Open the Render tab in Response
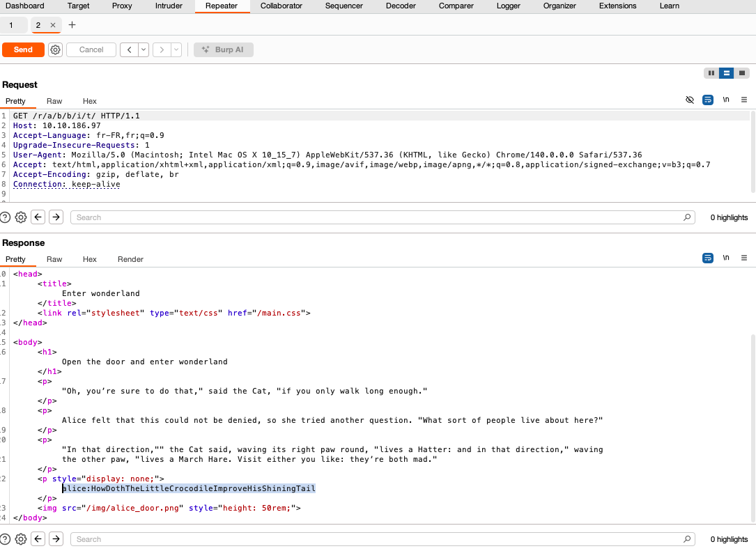The image size is (756, 551). point(130,259)
